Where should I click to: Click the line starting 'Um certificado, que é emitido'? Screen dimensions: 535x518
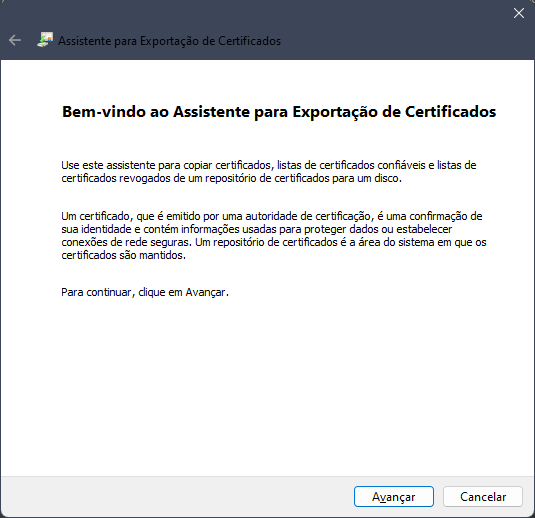272,216
